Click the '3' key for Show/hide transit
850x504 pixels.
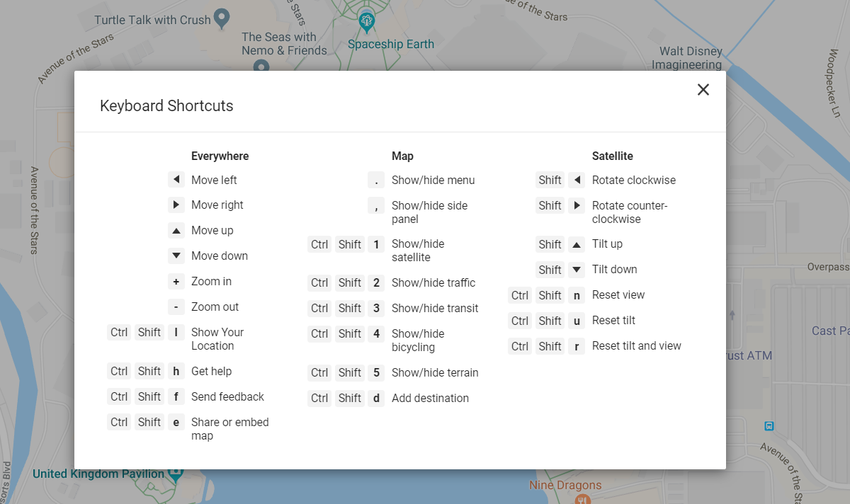tap(376, 308)
